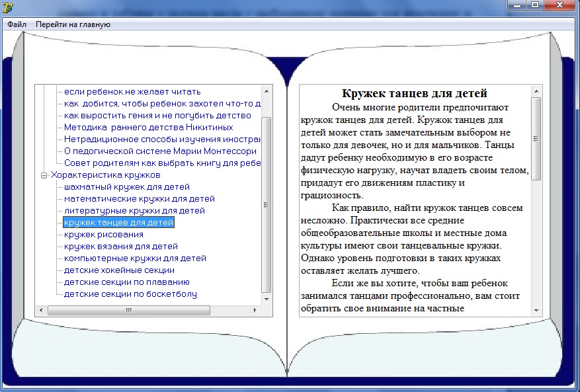Image resolution: width=580 pixels, height=392 pixels.
Task: Click paragraph starting 'Очень многие родители предпочитают'
Action: (415, 151)
